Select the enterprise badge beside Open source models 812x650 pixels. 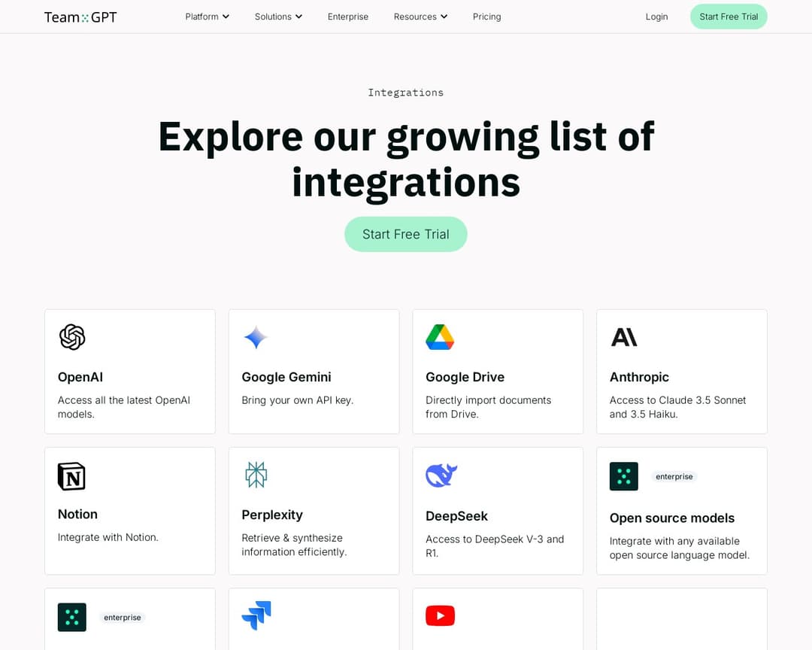click(x=674, y=476)
